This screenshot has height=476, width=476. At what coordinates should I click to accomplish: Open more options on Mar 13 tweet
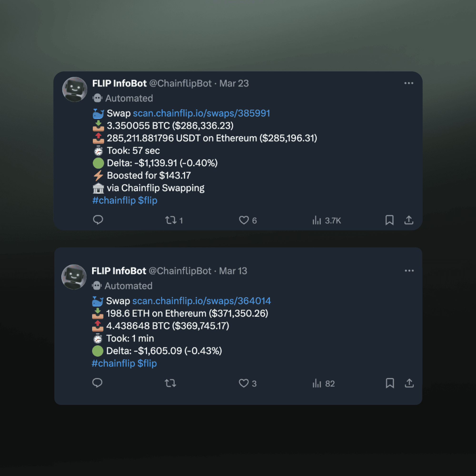click(x=409, y=271)
